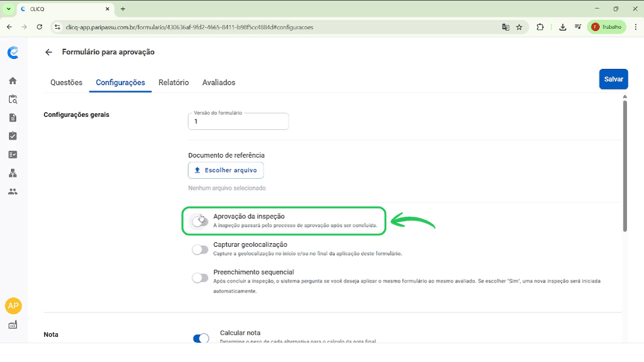Go back using the form back arrow
644x362 pixels.
(x=48, y=52)
